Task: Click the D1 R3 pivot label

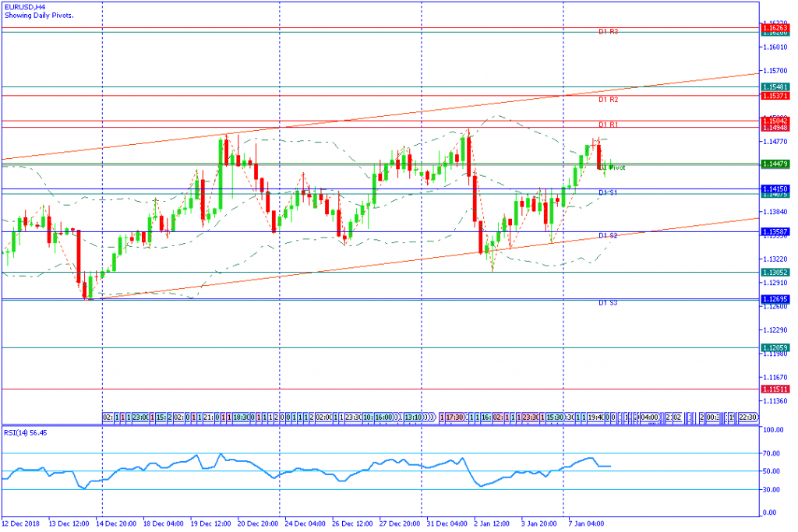Action: click(608, 32)
